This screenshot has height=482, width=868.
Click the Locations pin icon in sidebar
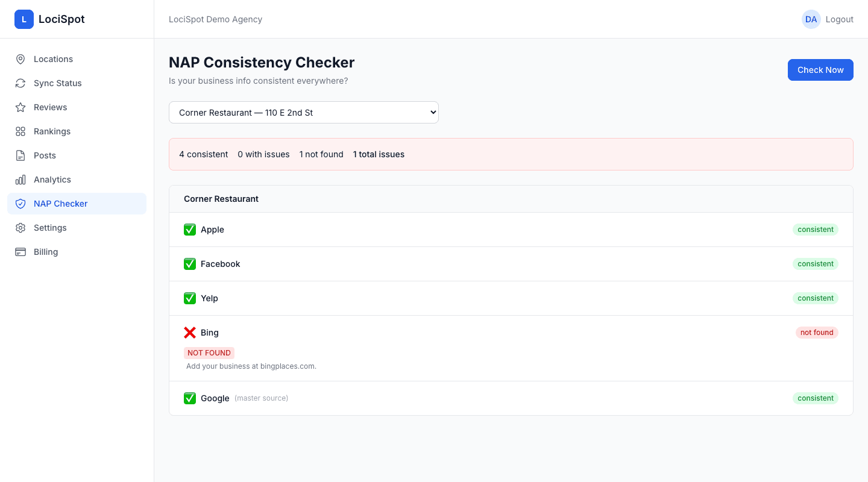point(20,59)
